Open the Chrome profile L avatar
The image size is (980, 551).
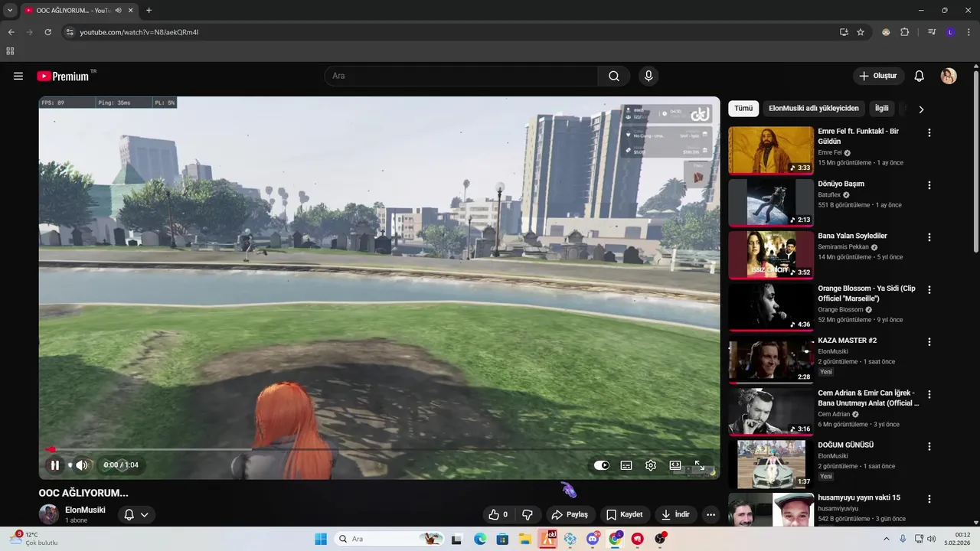(x=950, y=32)
